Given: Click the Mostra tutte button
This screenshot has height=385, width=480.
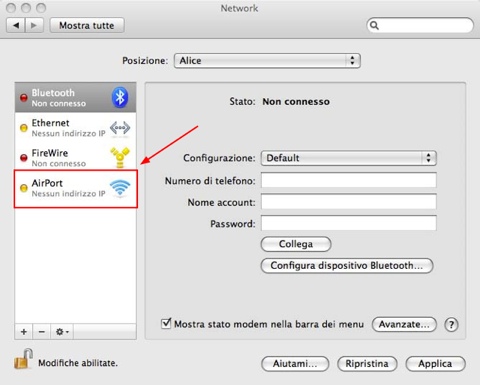Looking at the screenshot, I should click(x=87, y=25).
